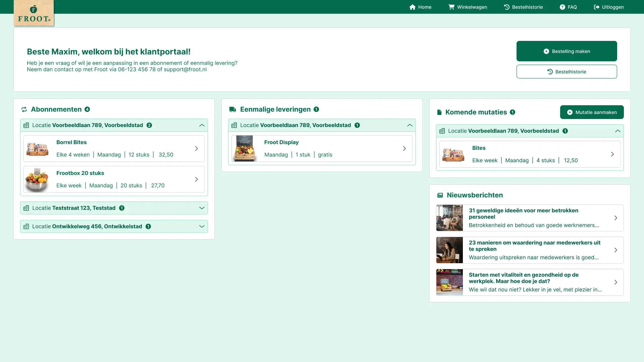Screen dimensions: 644x362
Task: Open the Borrel Bites title
Action: (x=71, y=142)
